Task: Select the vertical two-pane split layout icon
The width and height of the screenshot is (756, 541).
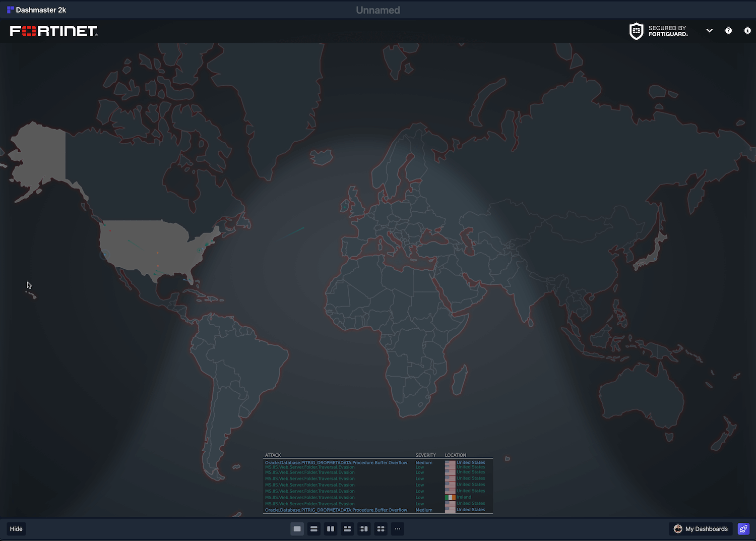Action: click(330, 528)
